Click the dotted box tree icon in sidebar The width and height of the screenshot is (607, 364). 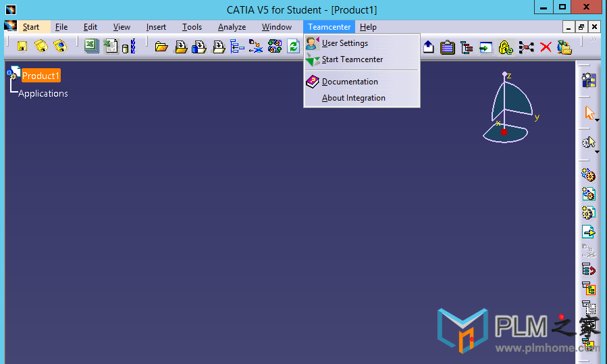click(x=588, y=307)
